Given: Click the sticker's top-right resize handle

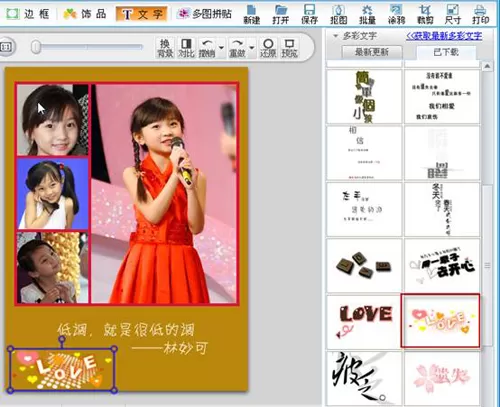Looking at the screenshot, I should coord(114,349).
